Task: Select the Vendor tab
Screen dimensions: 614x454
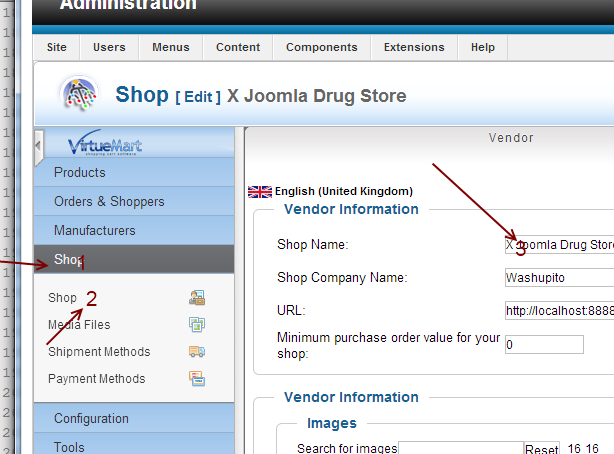Action: pos(511,138)
